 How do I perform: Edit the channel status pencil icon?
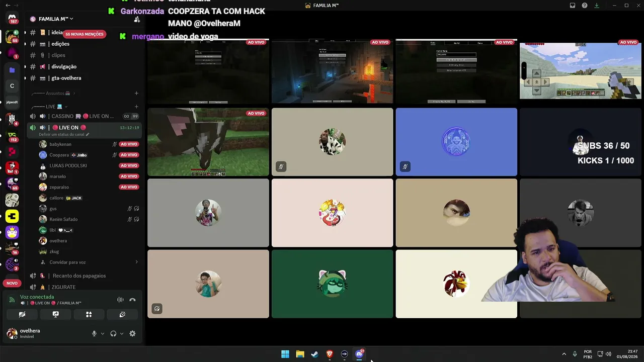[87, 135]
